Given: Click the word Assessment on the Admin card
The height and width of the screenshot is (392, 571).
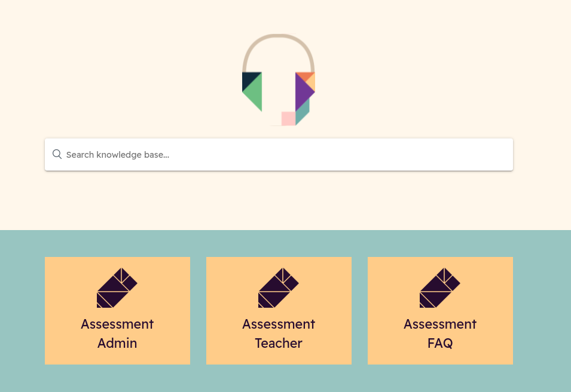Looking at the screenshot, I should 117,324.
